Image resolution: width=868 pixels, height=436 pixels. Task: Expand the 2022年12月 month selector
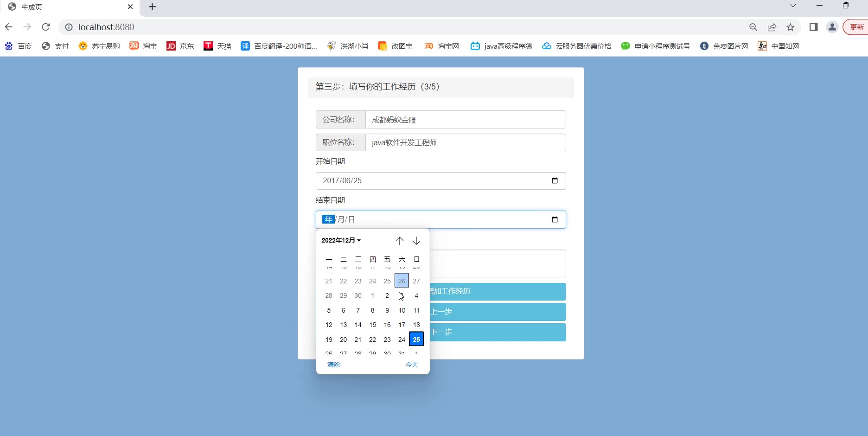(341, 240)
